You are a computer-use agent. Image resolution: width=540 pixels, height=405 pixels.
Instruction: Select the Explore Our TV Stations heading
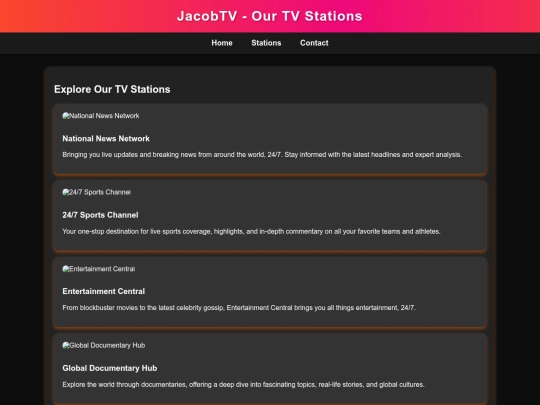112,89
